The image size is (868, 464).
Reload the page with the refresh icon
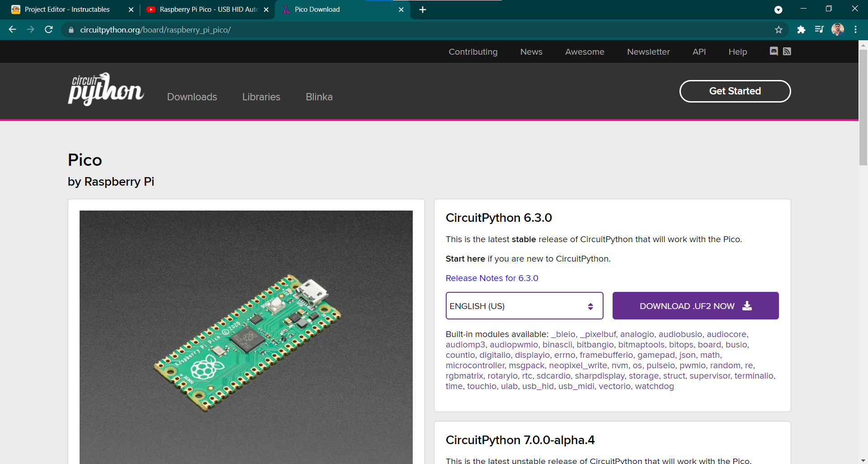click(x=49, y=30)
